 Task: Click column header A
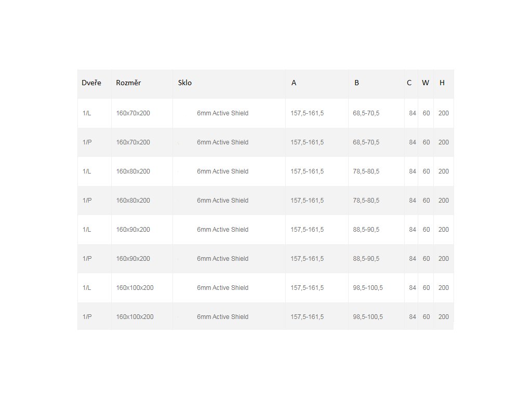[294, 83]
